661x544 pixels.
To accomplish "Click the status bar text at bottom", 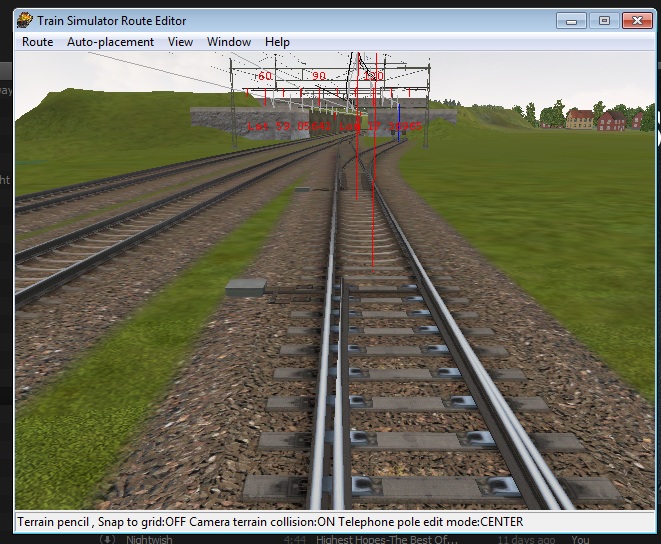I will 270,522.
